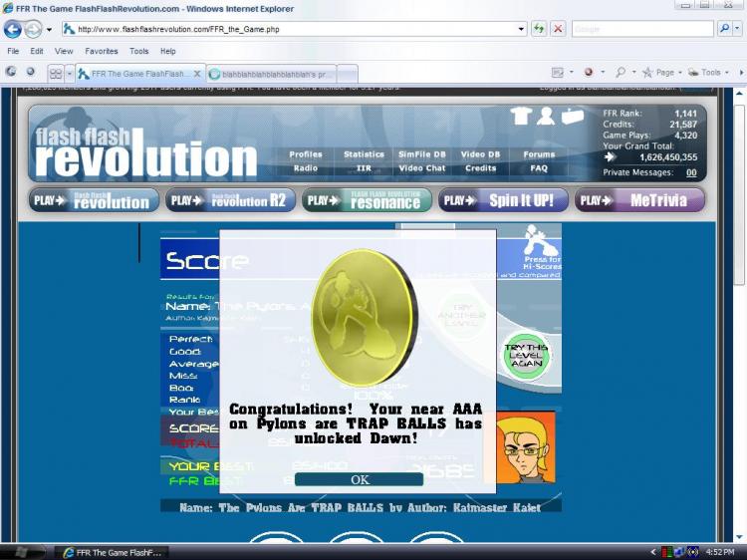The height and width of the screenshot is (560, 747).
Task: Open the Favorites menu
Action: pyautogui.click(x=102, y=51)
